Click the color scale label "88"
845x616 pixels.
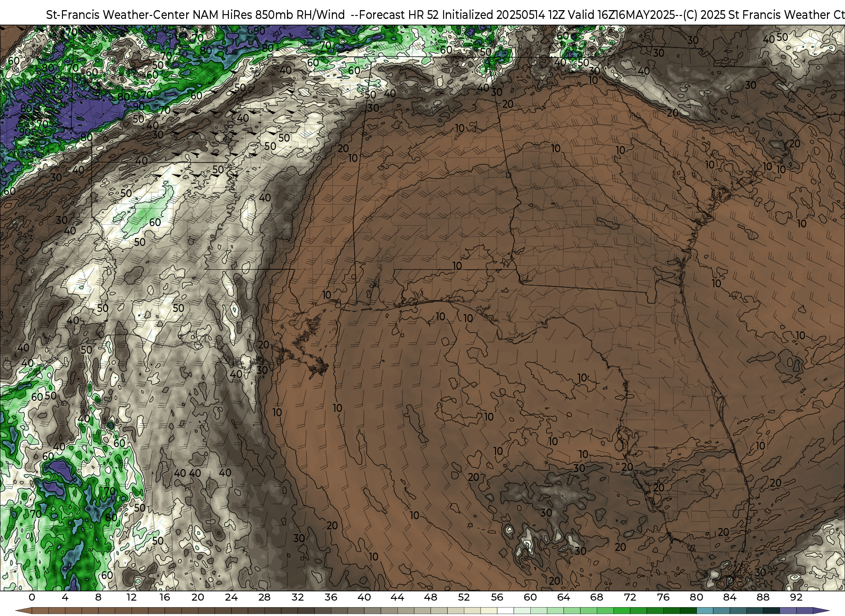[x=763, y=597]
